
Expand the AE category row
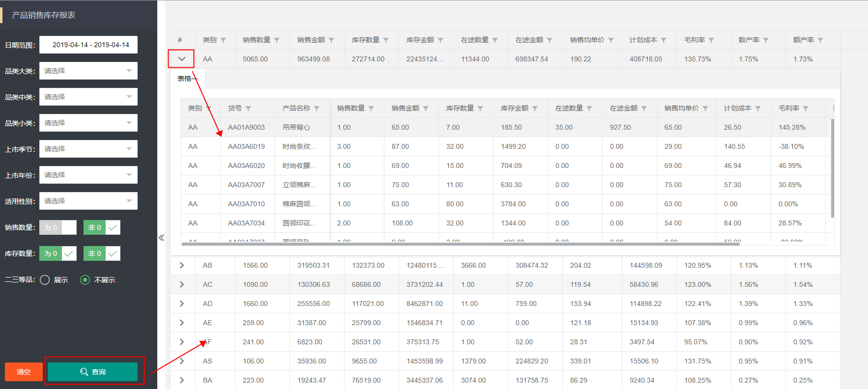click(182, 323)
